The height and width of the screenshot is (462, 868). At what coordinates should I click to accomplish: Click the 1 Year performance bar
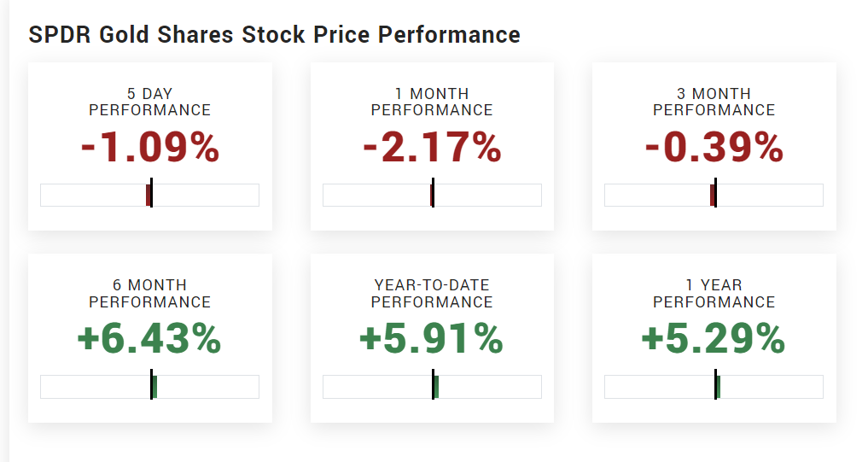tap(714, 387)
